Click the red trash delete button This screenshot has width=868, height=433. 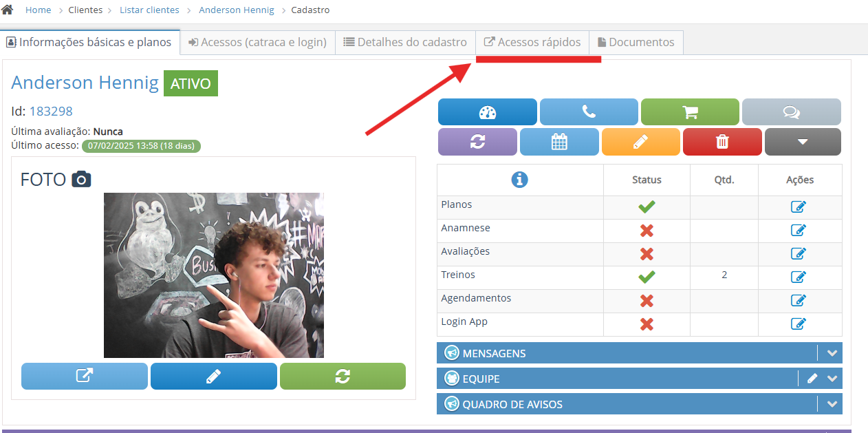pos(722,142)
